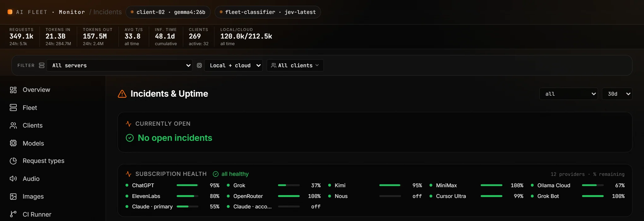Click the green check icon for No open incidents
Image resolution: width=644 pixels, height=221 pixels.
(x=130, y=138)
